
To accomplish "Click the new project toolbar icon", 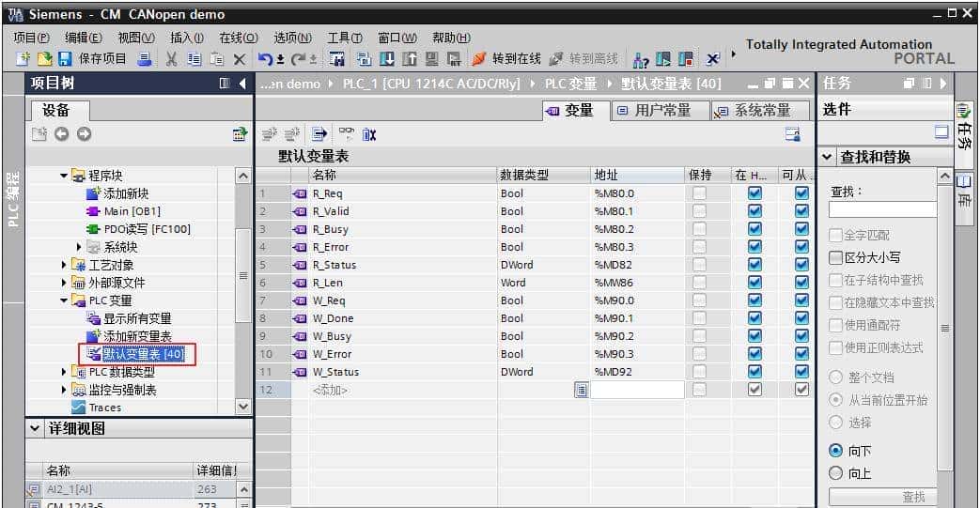I will tap(23, 59).
